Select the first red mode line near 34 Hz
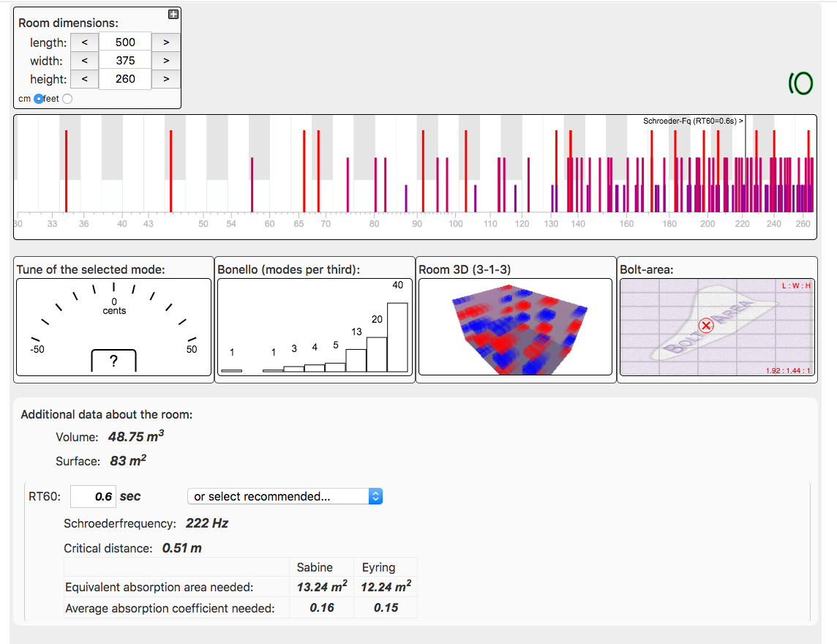 point(66,170)
